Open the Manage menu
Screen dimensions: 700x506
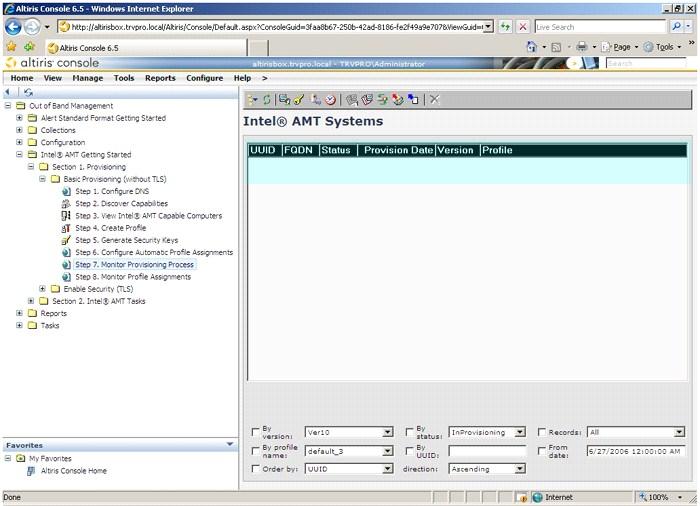click(88, 78)
